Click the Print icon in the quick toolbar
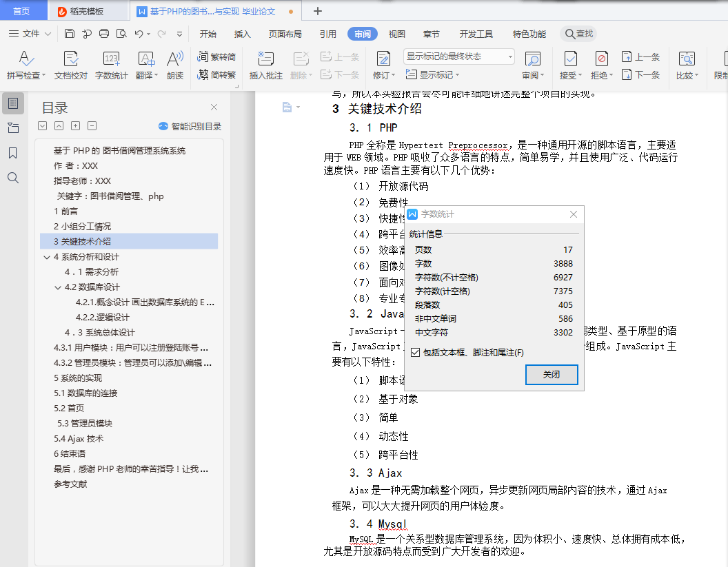728x567 pixels. pyautogui.click(x=104, y=33)
